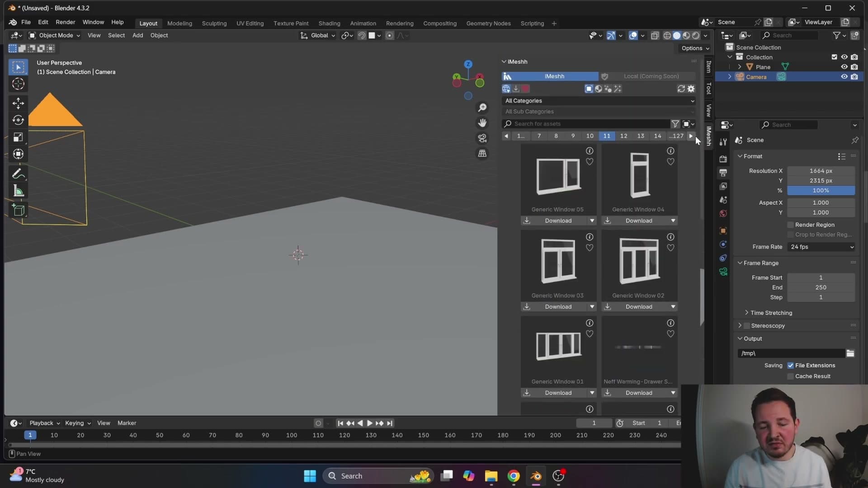Browse output folder icon next to /tmp\
Screen dimensions: 868x488
(850, 353)
